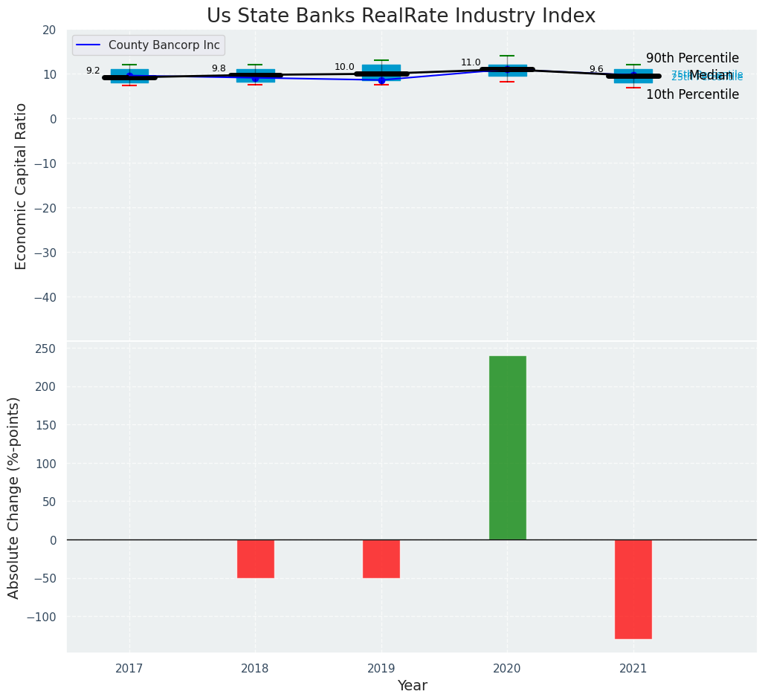This screenshot has width=765, height=700.
Task: Click the 90th Percentile annotation
Action: point(692,58)
